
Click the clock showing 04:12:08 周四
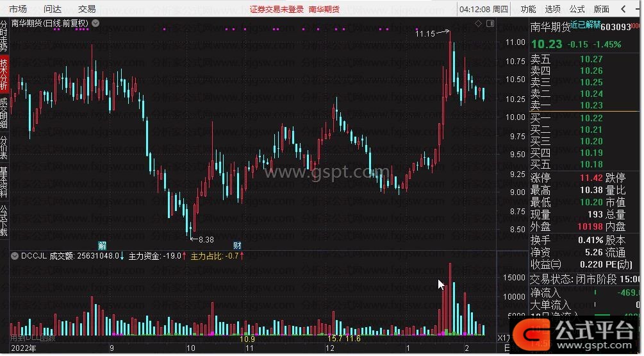pos(484,9)
